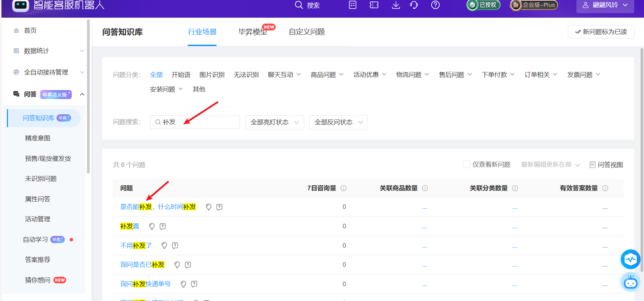Expand the 活动优惠 category dropdown

370,75
